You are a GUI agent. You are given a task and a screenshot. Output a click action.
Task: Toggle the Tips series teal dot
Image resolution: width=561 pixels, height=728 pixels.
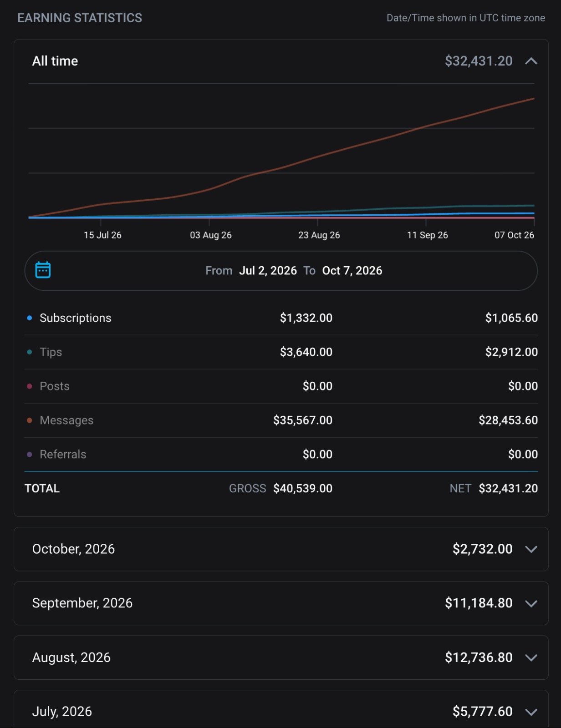[x=30, y=352]
